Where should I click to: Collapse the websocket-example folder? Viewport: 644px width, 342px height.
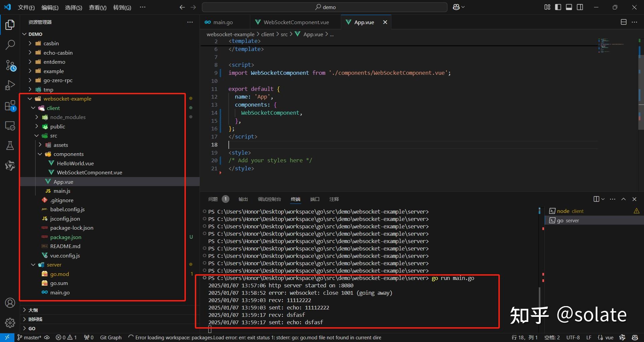click(30, 99)
